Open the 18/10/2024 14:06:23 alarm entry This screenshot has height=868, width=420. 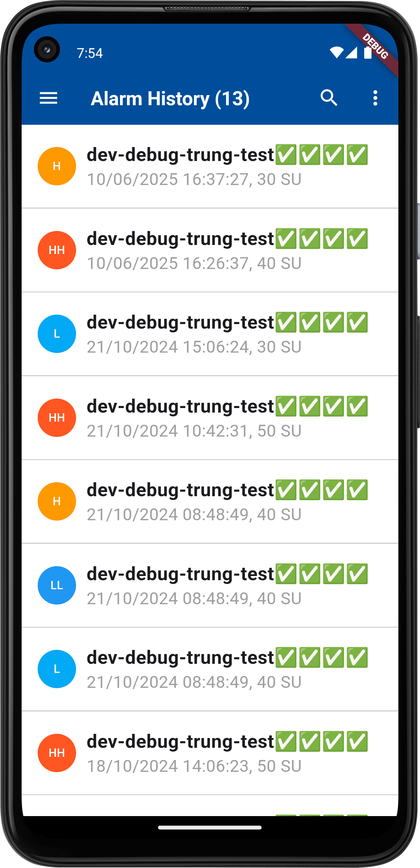(210, 753)
